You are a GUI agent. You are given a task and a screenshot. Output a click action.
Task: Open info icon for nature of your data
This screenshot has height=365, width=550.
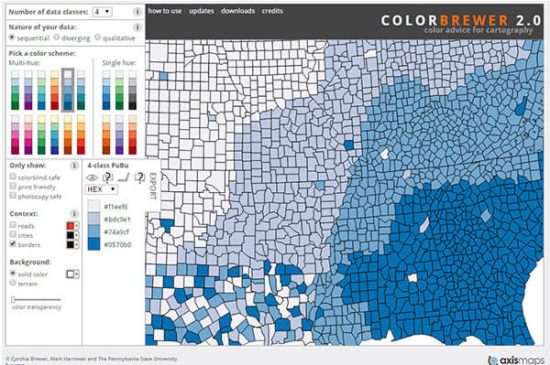[137, 27]
